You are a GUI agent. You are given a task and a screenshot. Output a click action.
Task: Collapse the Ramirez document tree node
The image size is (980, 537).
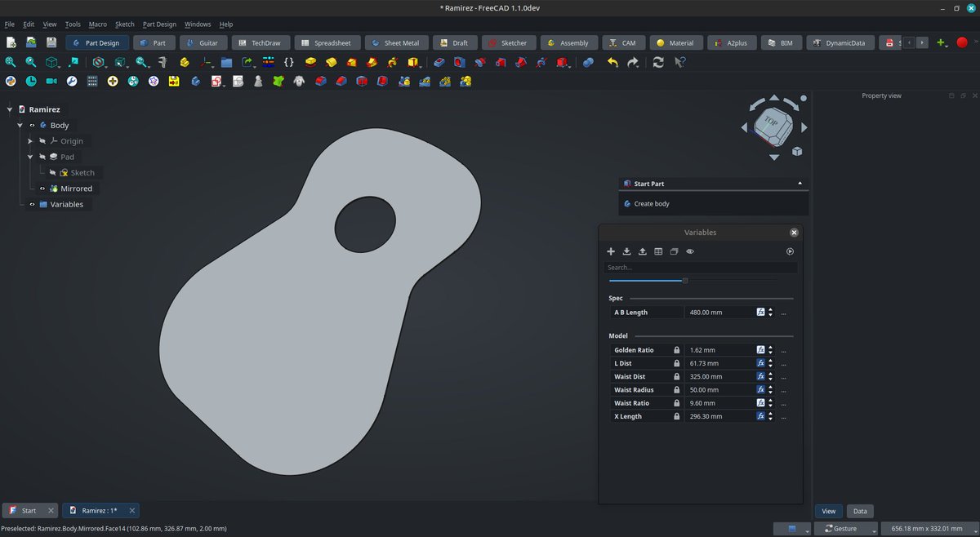(9, 109)
